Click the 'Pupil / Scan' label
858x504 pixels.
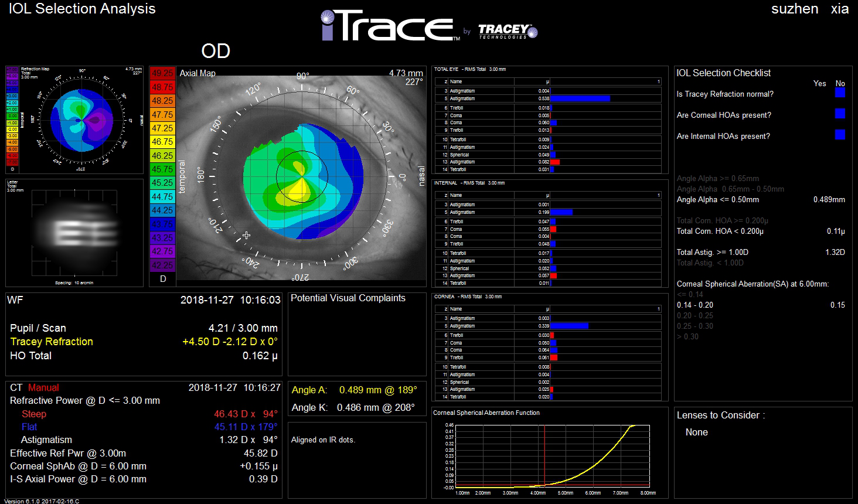coord(38,328)
